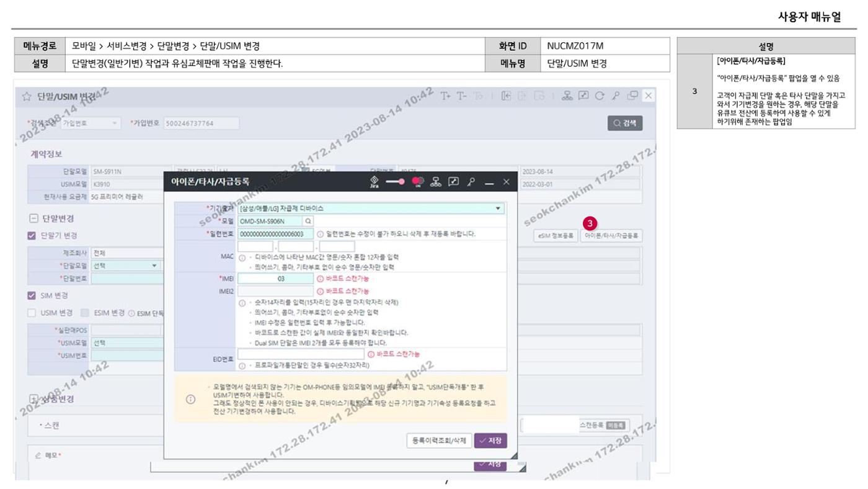Click the dimmed To font reset icon
Viewport: 868px width, 489px height.
478,96
